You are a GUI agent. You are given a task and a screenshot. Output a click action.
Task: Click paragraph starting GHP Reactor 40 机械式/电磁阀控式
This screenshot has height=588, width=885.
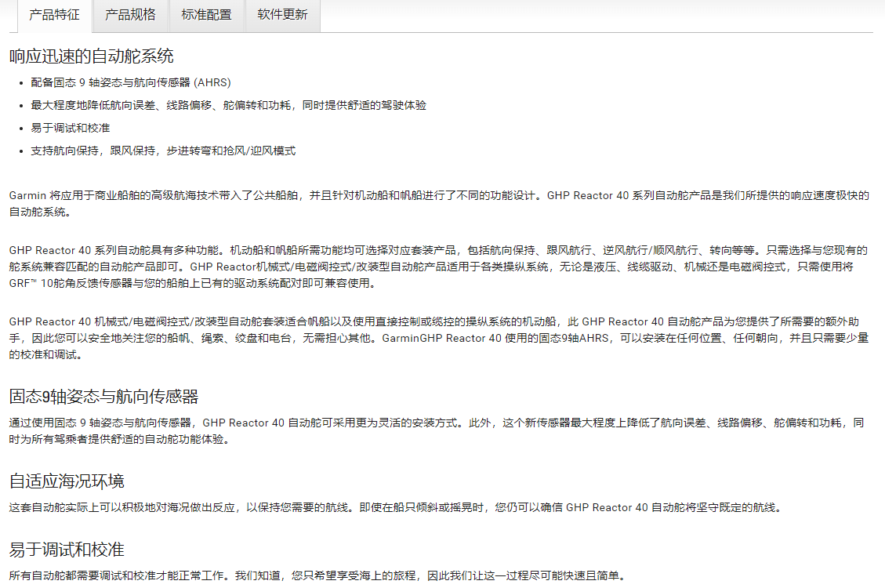(438, 321)
